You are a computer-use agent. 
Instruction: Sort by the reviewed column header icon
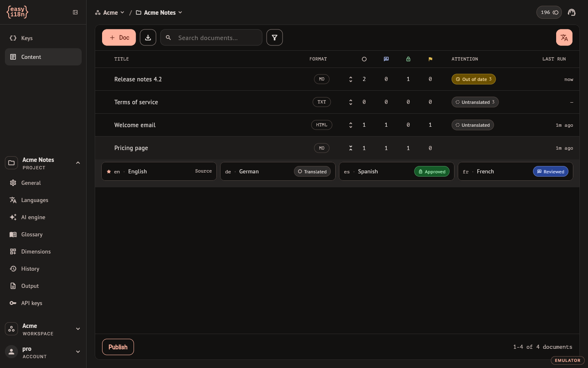pyautogui.click(x=386, y=59)
